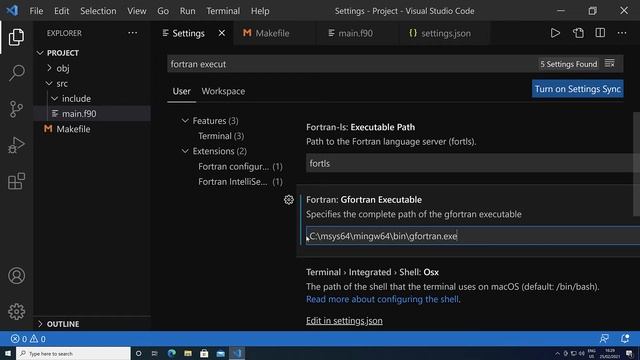Open the Accounts menu icon
640x360 pixels.
click(x=16, y=276)
